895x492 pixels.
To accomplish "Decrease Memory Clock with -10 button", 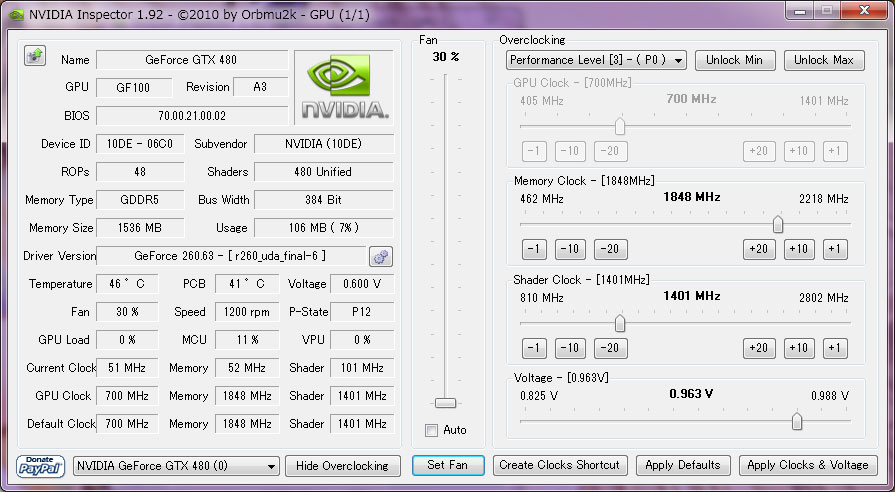I will (x=570, y=249).
